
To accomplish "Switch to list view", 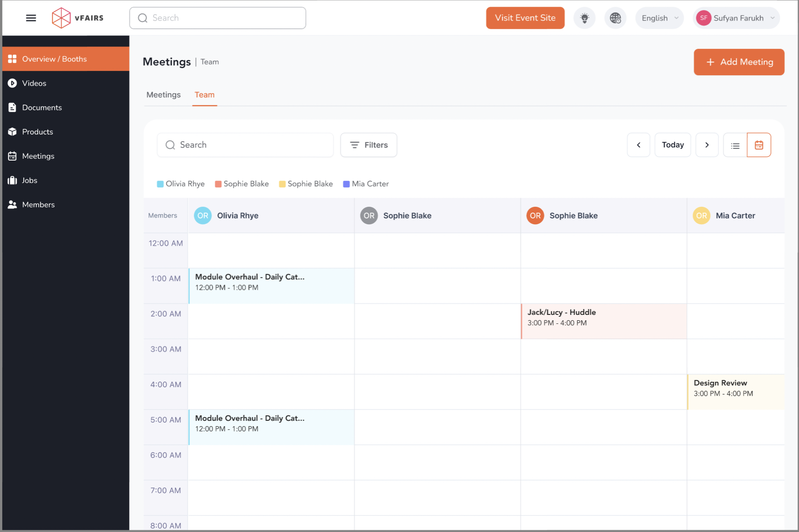I will tap(735, 145).
